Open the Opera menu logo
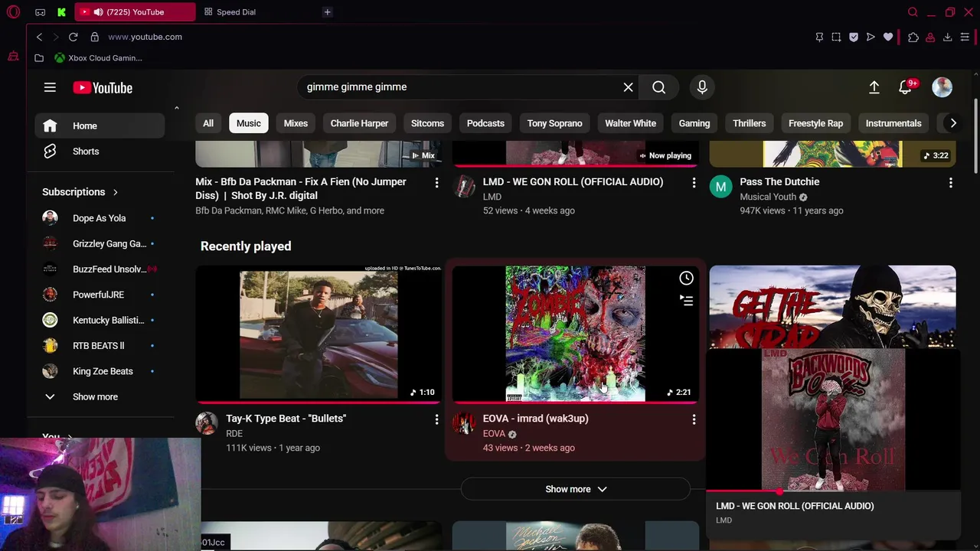This screenshot has width=980, height=551. click(x=13, y=12)
